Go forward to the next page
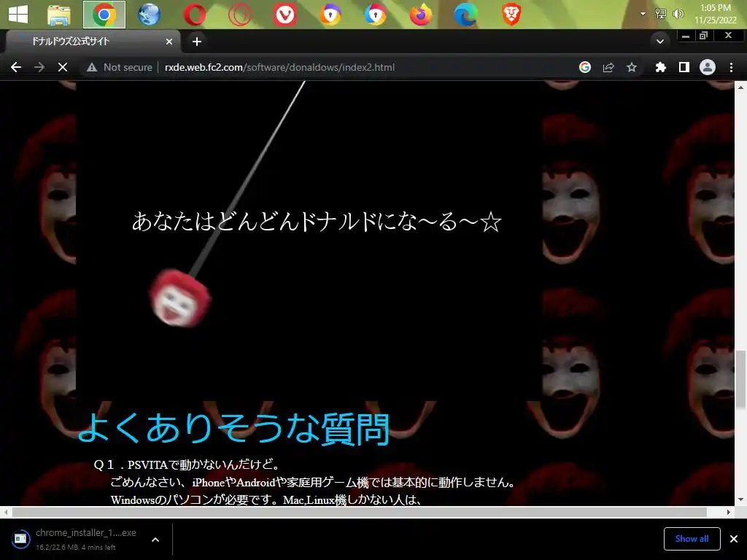747x560 pixels. click(x=39, y=67)
